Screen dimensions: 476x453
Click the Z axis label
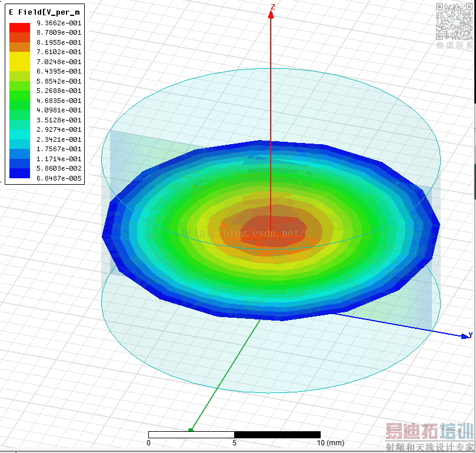(273, 6)
